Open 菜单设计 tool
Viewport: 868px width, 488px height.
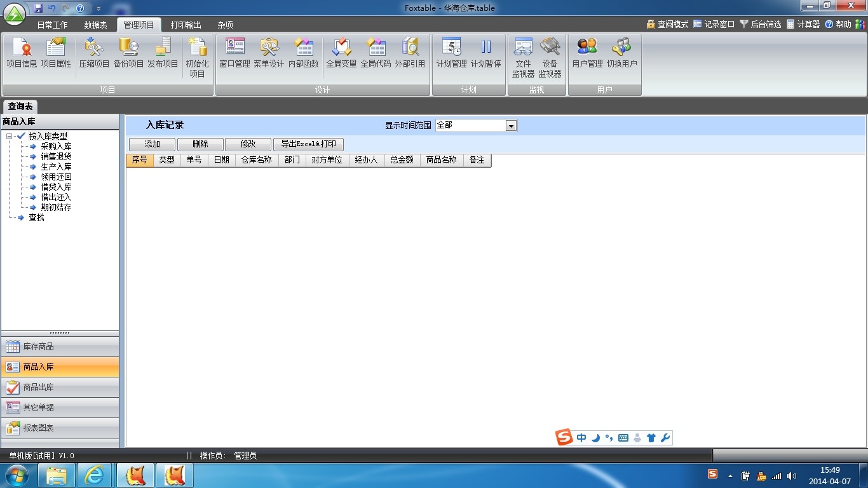(x=269, y=53)
